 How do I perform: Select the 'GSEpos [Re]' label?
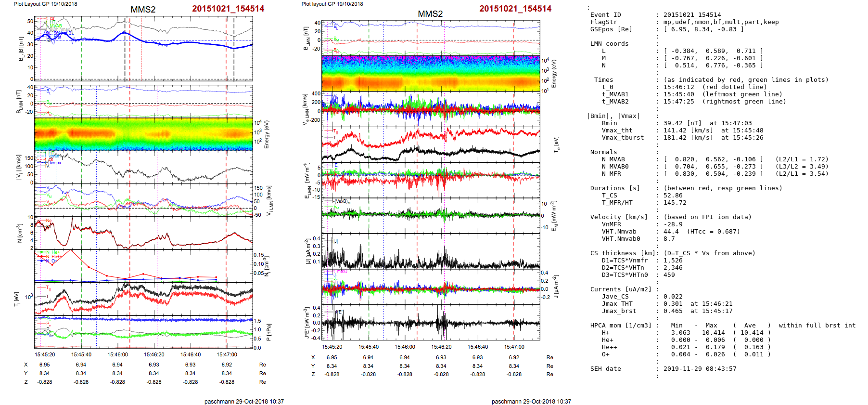click(x=611, y=29)
